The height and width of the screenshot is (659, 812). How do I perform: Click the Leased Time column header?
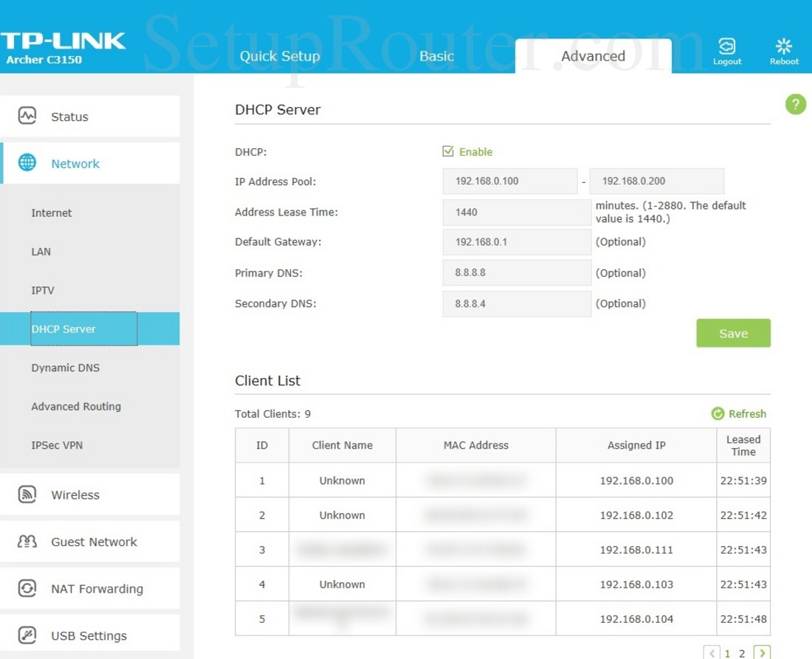click(x=743, y=445)
